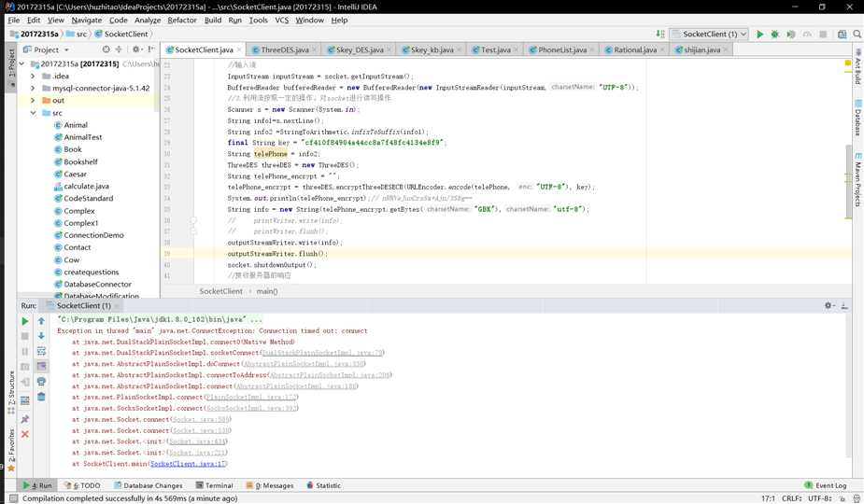Screen dimensions: 864x504
Task: Collapse all in Project panel
Action: pos(119,49)
